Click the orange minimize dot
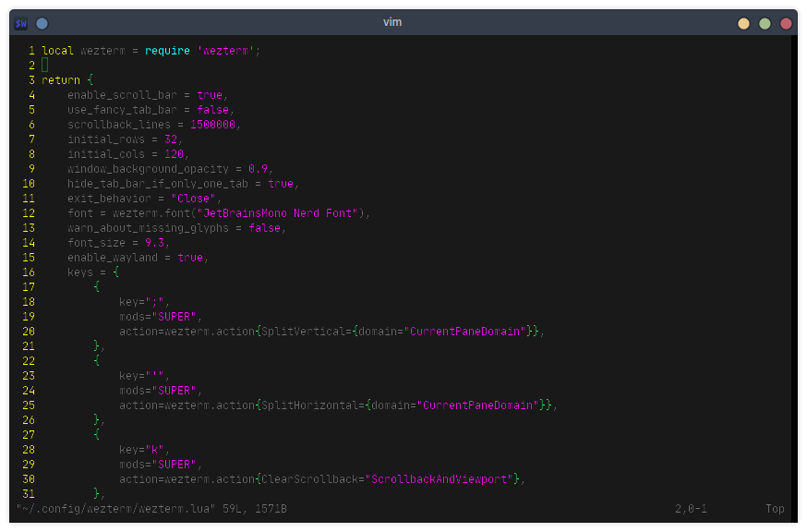This screenshot has width=807, height=532. click(743, 21)
